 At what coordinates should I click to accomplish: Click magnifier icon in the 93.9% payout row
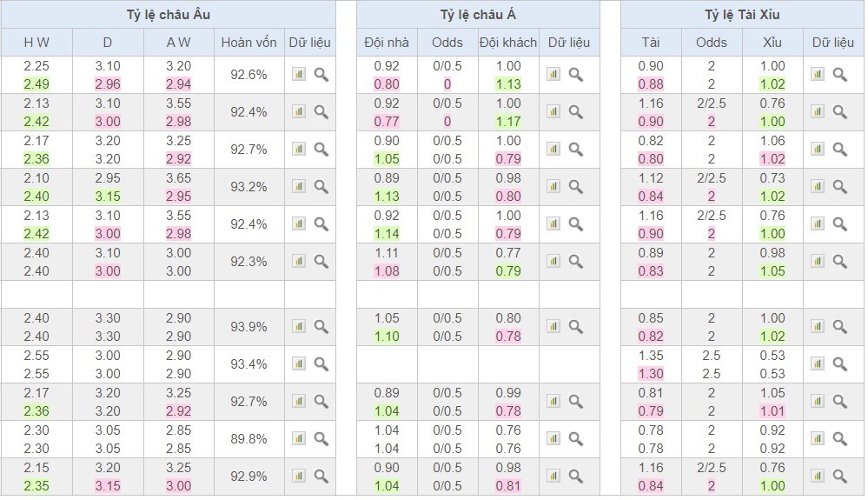[321, 327]
